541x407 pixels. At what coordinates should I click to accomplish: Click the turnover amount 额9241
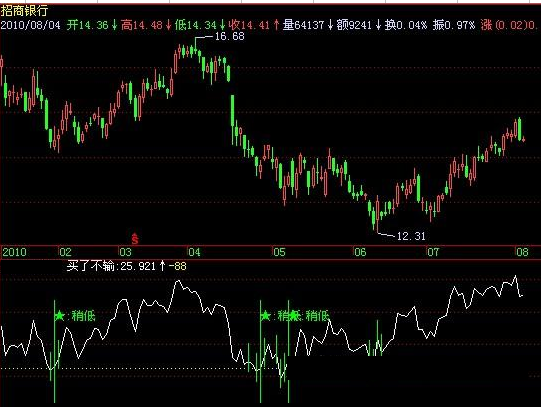(354, 25)
